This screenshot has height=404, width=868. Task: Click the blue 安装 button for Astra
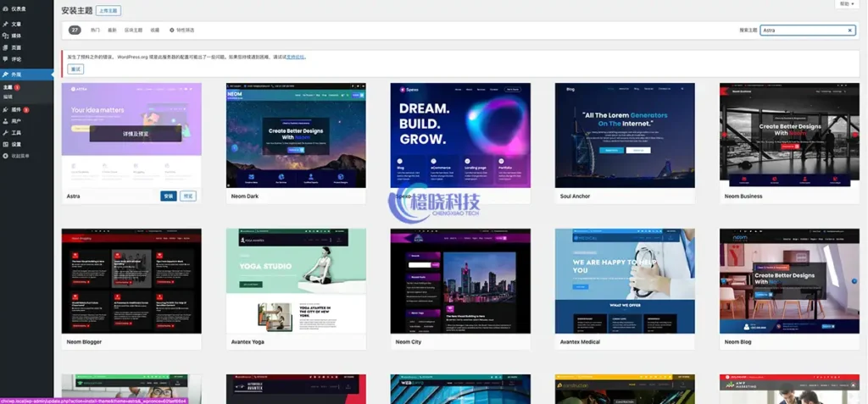(x=169, y=196)
